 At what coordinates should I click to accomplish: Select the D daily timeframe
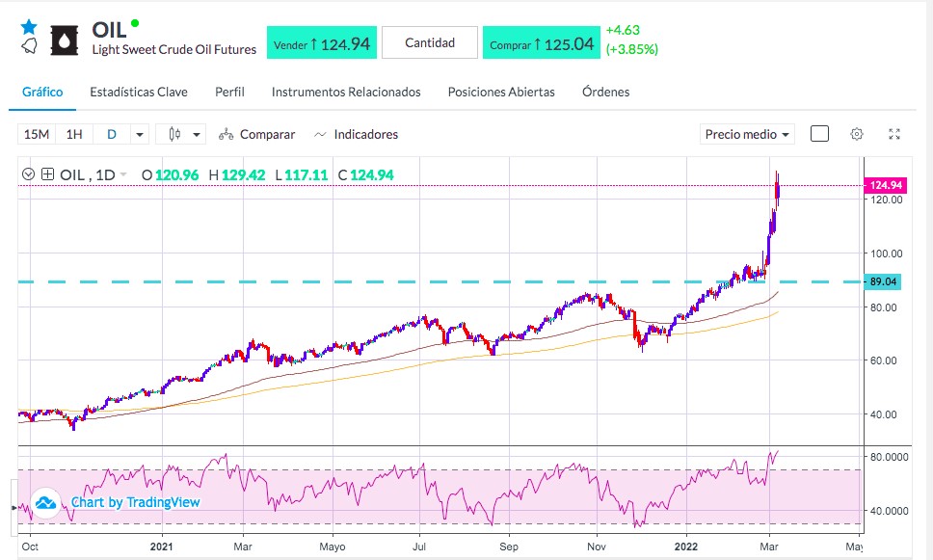[x=111, y=135]
